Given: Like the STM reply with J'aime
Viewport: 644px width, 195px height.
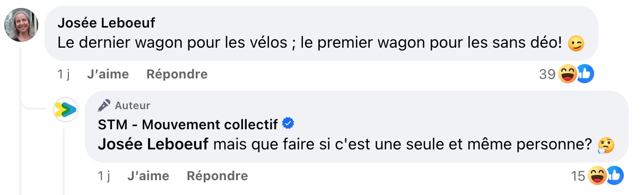Looking at the screenshot, I should (148, 175).
